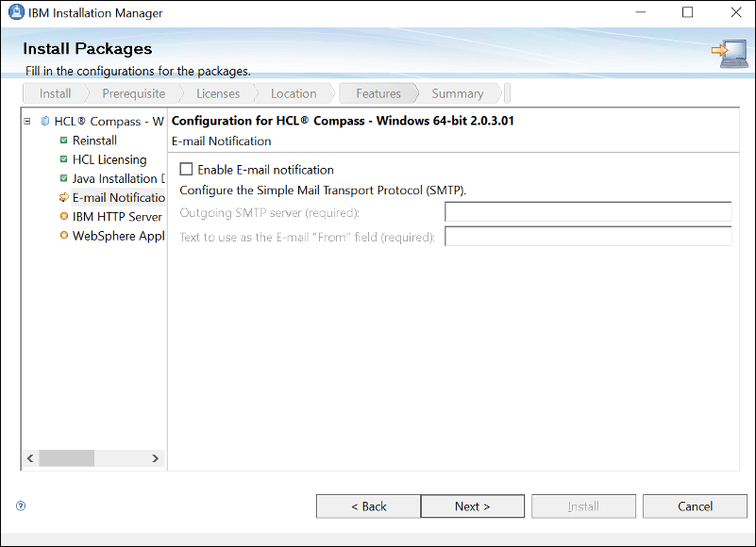Click the Outgoing SMTP server field
The image size is (756, 547).
point(588,212)
